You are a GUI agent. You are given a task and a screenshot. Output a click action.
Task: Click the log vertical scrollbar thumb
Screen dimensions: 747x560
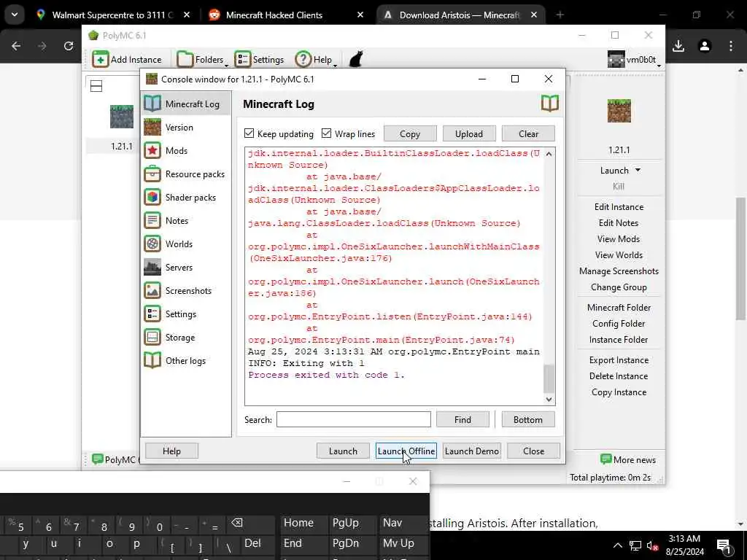point(549,378)
